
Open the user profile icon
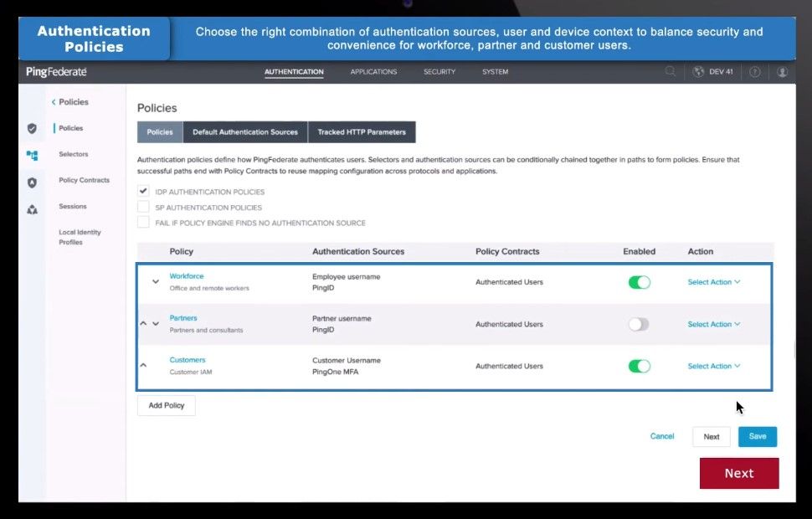point(783,72)
